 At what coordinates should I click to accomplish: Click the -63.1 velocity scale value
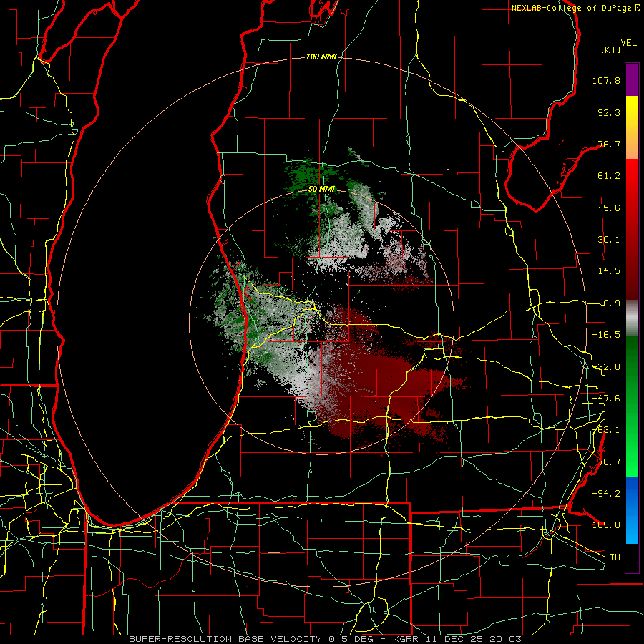(x=606, y=430)
